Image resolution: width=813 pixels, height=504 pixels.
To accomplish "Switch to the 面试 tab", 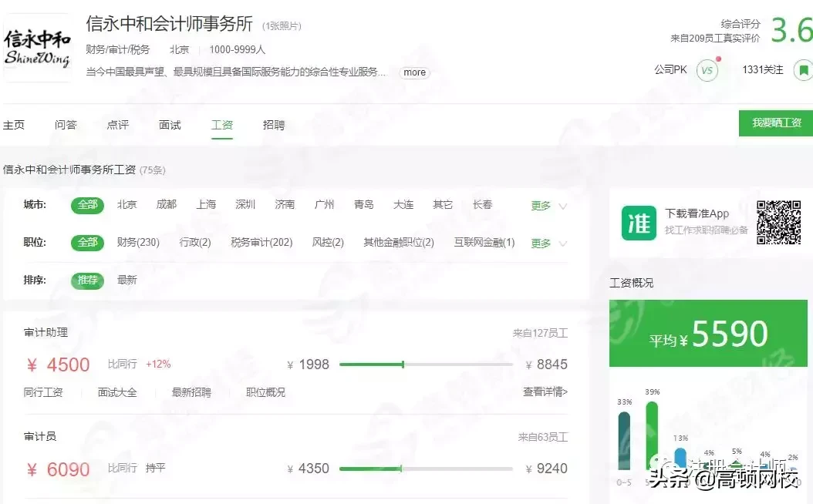I will (x=169, y=124).
